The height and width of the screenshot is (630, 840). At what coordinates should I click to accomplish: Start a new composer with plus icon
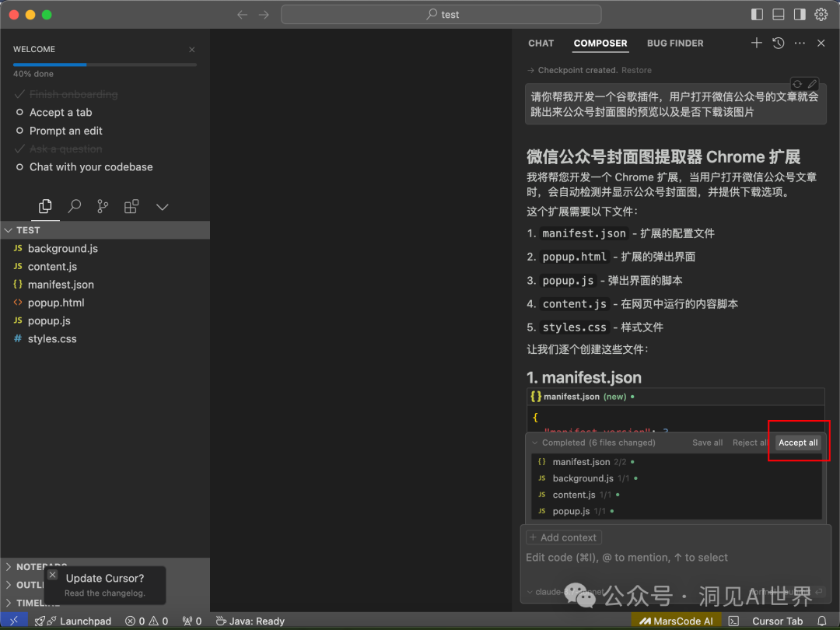click(x=756, y=43)
